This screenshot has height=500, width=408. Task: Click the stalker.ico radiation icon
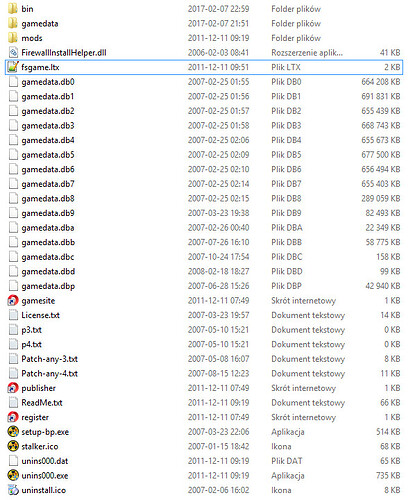click(13, 446)
